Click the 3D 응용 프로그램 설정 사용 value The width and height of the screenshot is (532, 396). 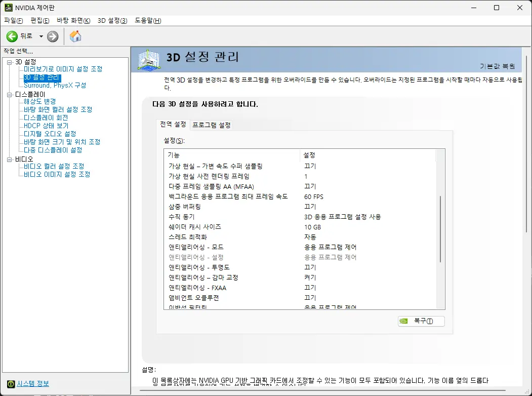(x=343, y=217)
